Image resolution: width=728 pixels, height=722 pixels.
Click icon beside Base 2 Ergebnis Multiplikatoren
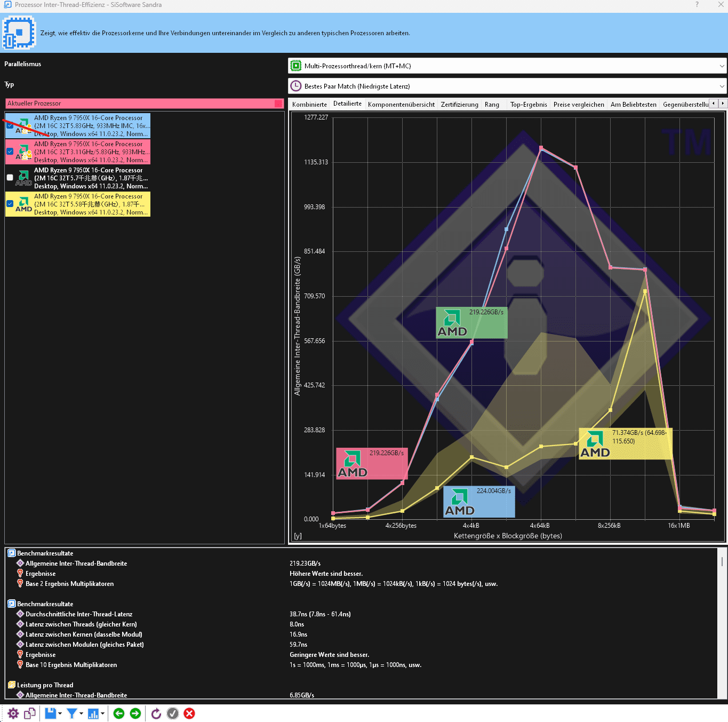tap(20, 584)
